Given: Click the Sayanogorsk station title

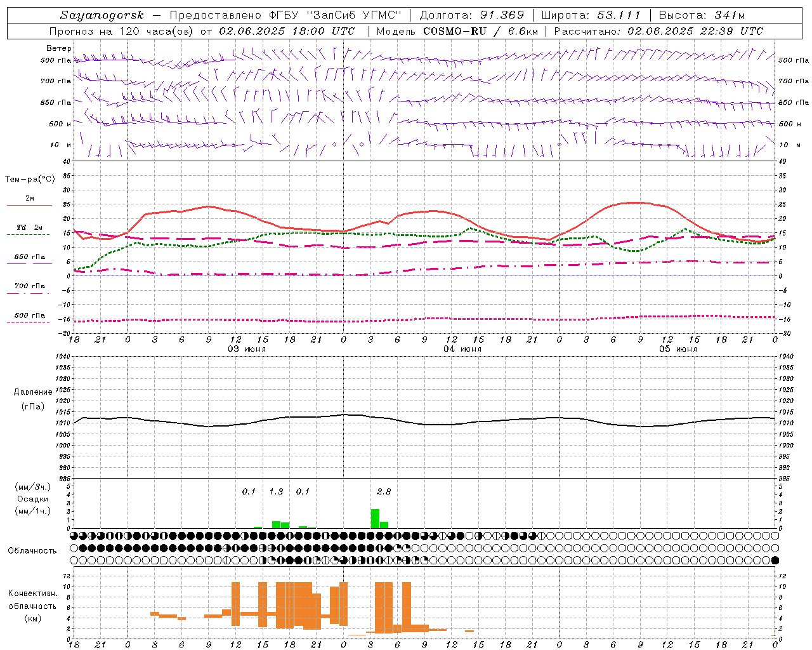Looking at the screenshot, I should [102, 15].
